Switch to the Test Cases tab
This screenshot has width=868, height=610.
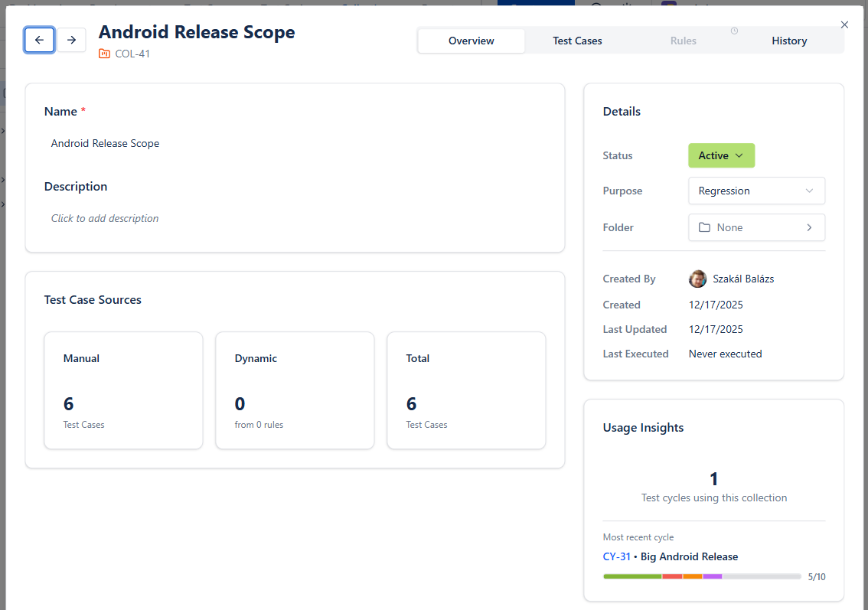pyautogui.click(x=577, y=41)
